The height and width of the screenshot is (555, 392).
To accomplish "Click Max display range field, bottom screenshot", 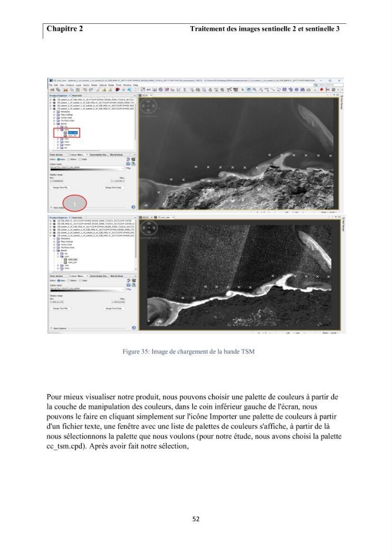I will point(118,302).
